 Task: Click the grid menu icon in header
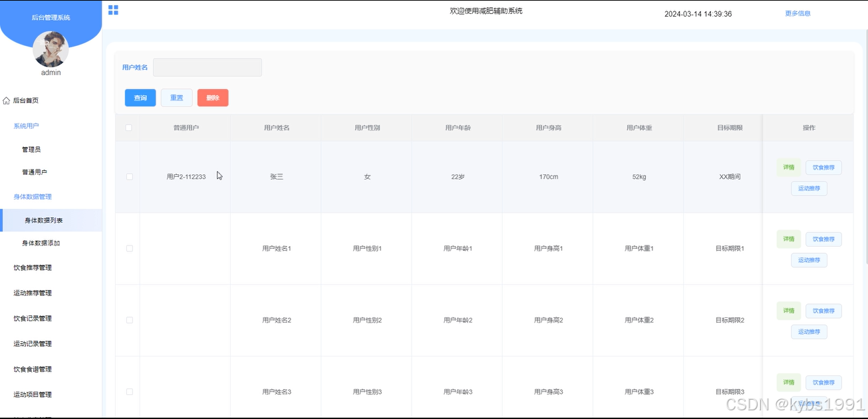pos(113,10)
